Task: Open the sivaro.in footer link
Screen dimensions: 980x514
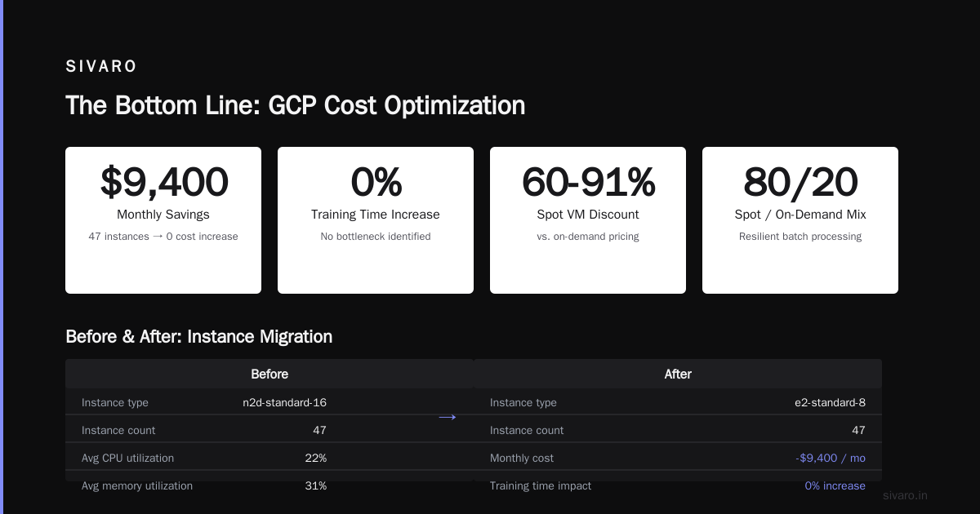Action: pos(905,495)
